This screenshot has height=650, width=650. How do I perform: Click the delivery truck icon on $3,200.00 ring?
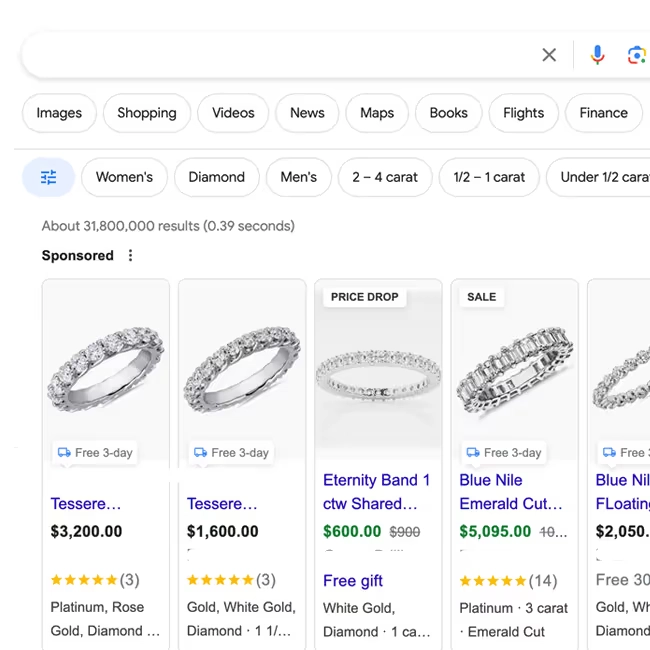pyautogui.click(x=64, y=452)
